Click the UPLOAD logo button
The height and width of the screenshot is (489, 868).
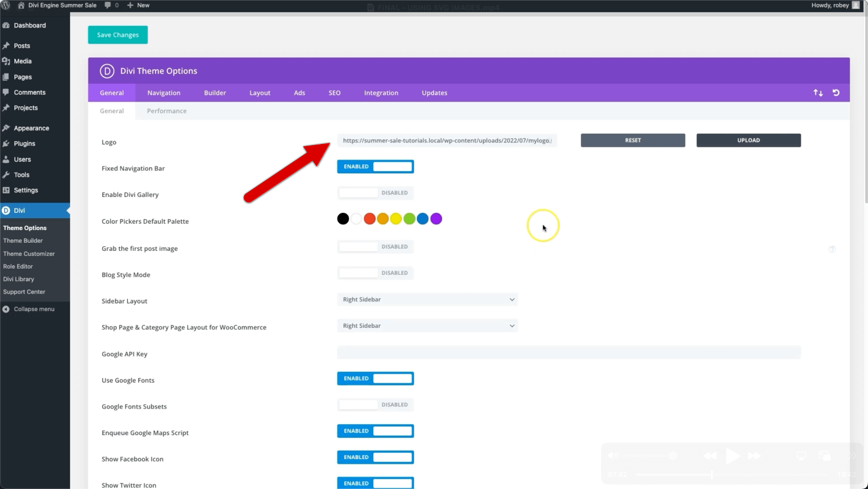(x=749, y=140)
